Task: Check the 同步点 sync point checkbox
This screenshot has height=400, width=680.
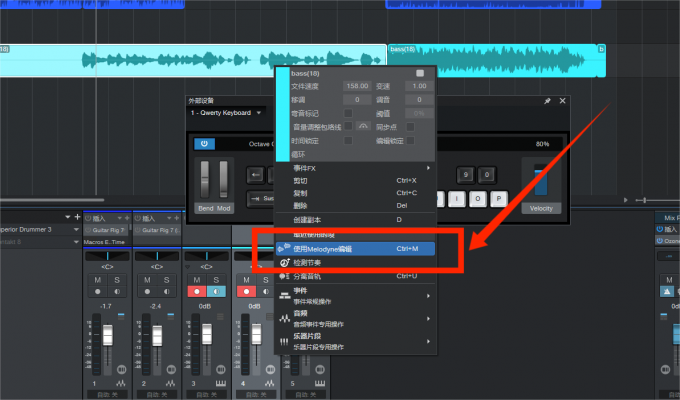Action: (410, 127)
